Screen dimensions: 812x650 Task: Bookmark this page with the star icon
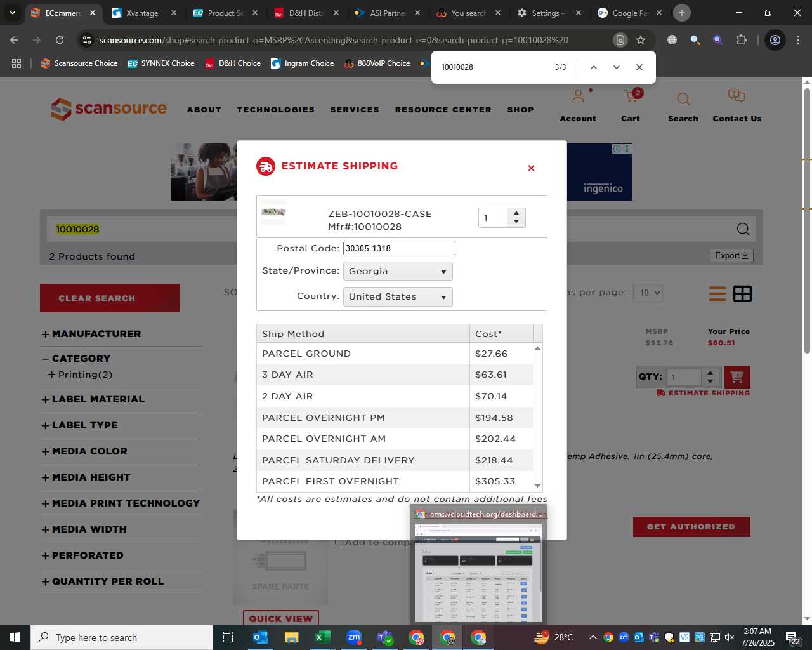pos(641,40)
